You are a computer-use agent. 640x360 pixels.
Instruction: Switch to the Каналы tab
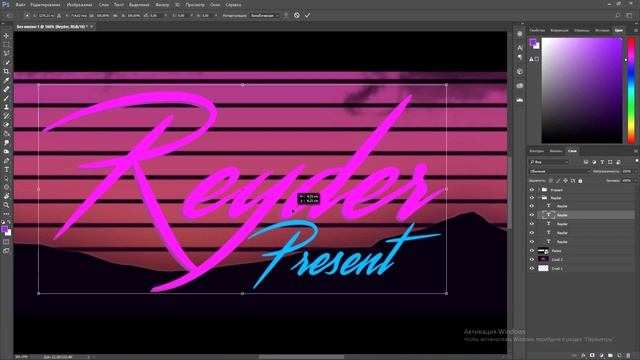[x=556, y=151]
